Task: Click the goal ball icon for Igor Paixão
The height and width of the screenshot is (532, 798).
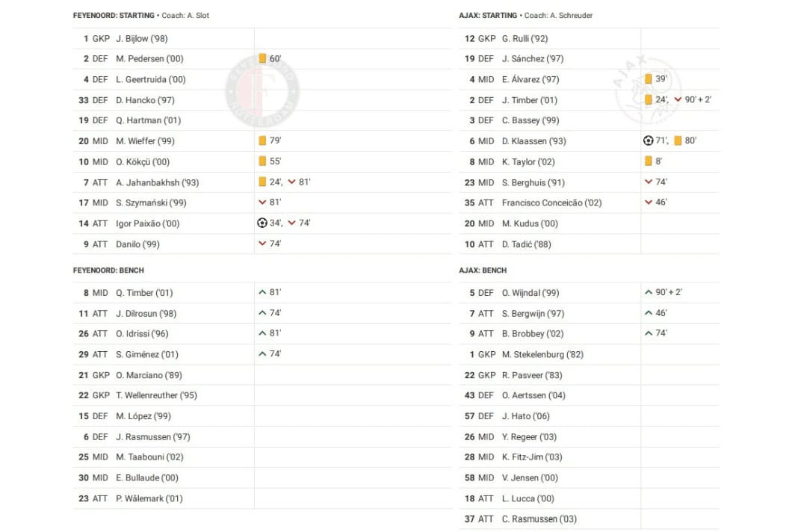Action: click(x=262, y=223)
